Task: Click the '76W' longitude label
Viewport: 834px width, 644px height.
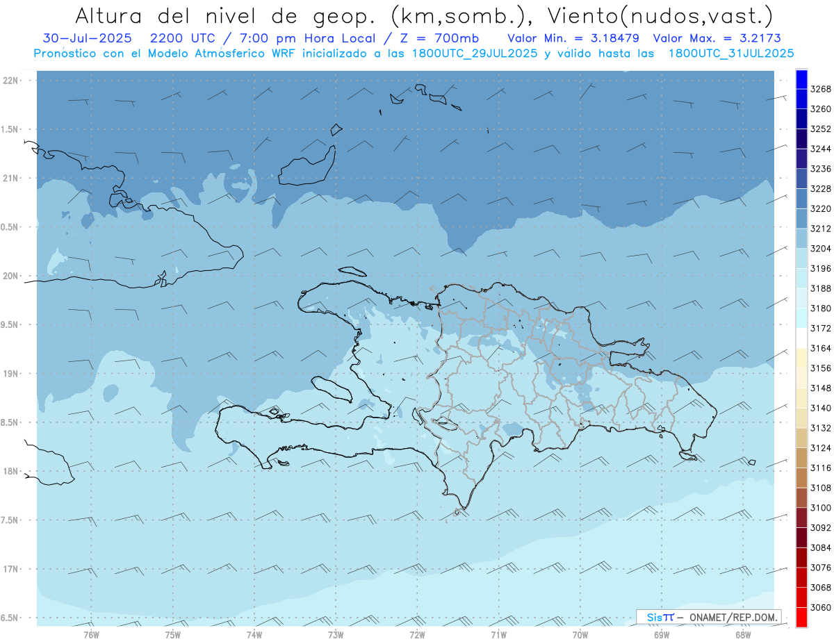Action: pyautogui.click(x=91, y=635)
